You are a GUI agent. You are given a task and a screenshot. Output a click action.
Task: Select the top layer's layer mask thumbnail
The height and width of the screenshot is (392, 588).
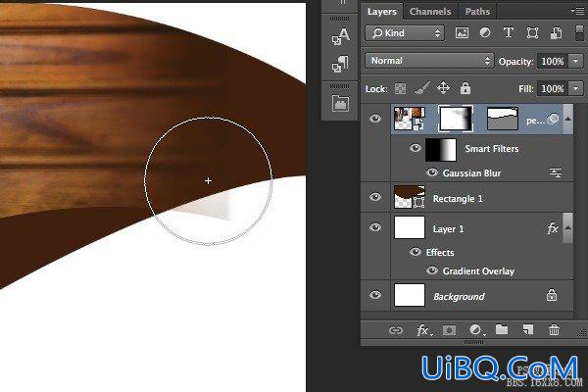pos(456,119)
